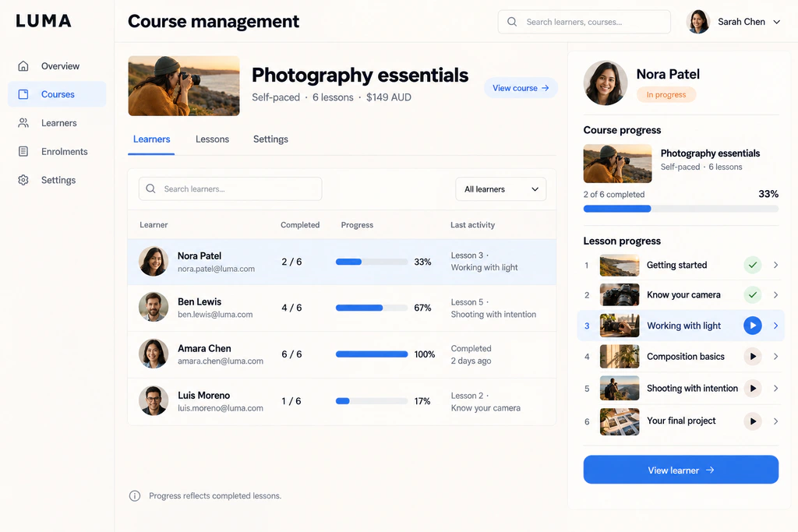Viewport: 798px width, 532px height.
Task: Click the Progress column header
Action: (x=357, y=225)
